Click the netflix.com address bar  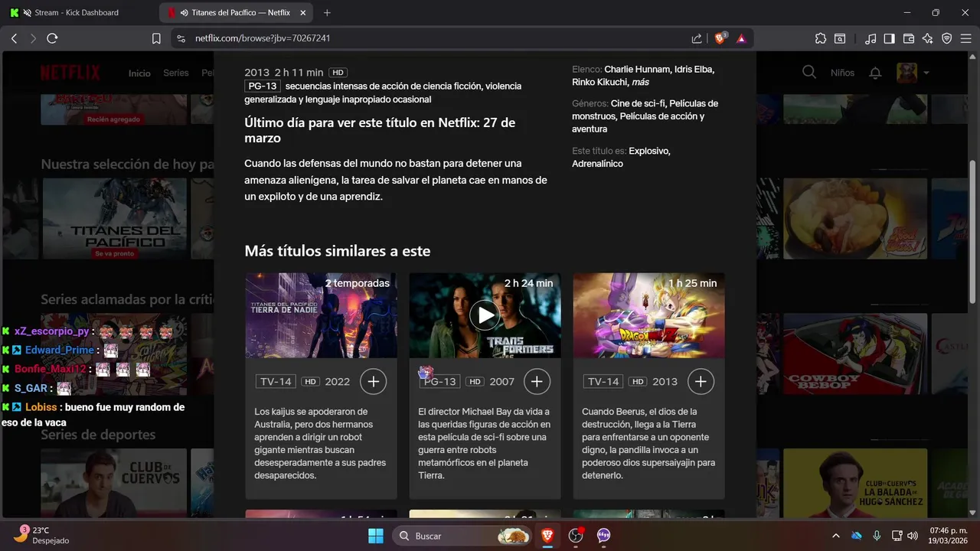click(429, 38)
